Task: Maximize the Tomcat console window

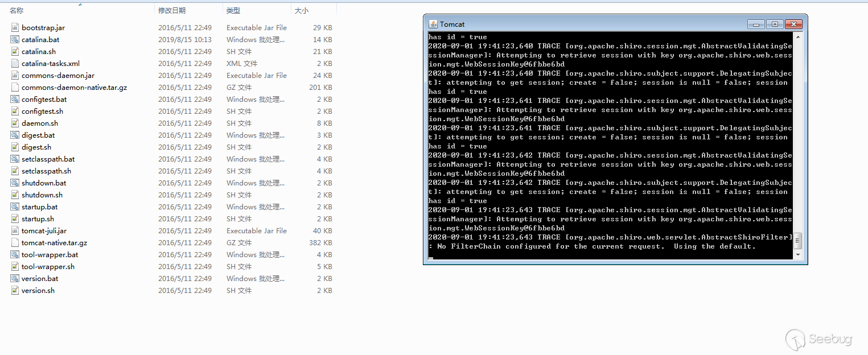Action: [x=775, y=24]
